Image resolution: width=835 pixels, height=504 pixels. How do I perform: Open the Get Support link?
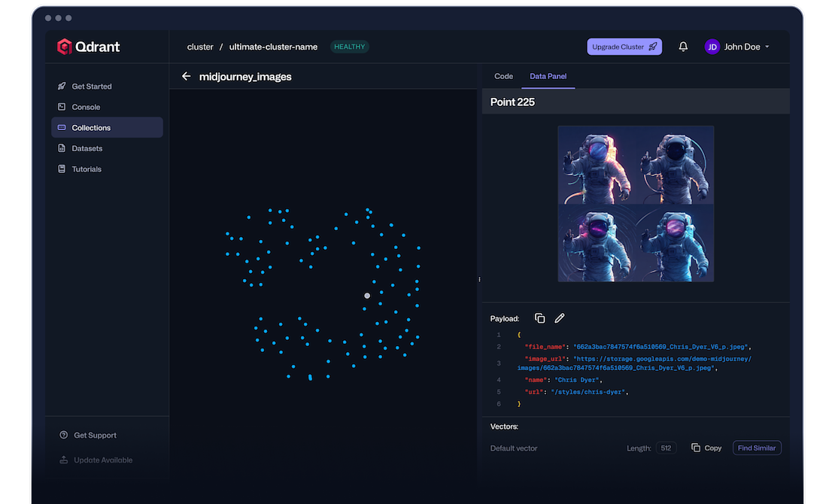point(95,436)
